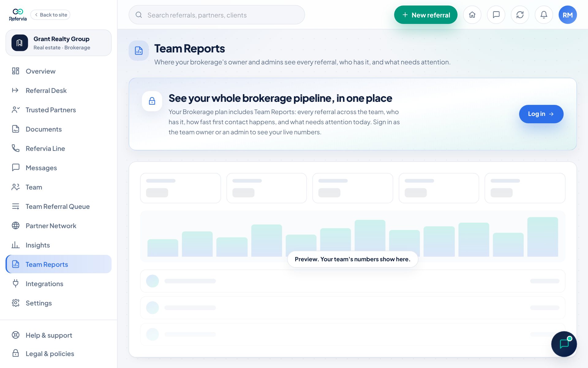Click the preview bar chart

[x=352, y=236]
